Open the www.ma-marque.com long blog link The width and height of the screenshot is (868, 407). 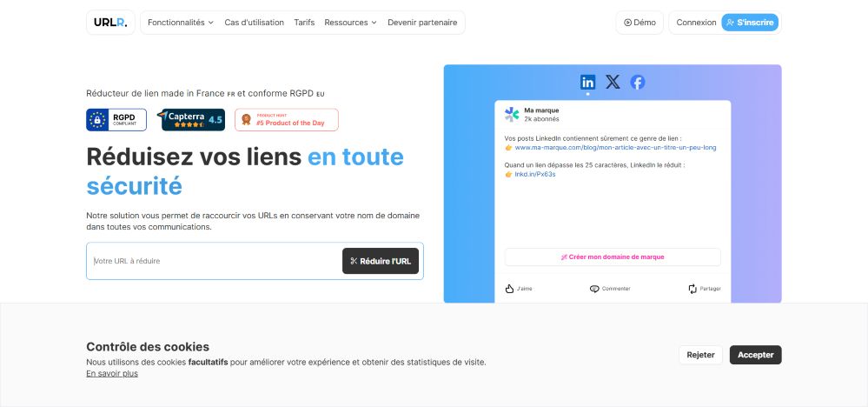click(x=615, y=148)
